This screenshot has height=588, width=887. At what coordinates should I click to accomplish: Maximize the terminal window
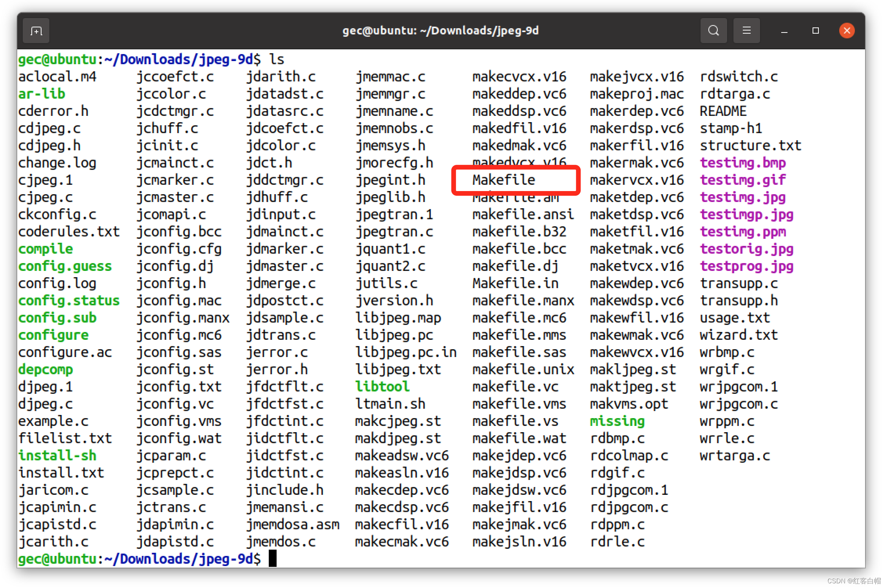pyautogui.click(x=815, y=31)
